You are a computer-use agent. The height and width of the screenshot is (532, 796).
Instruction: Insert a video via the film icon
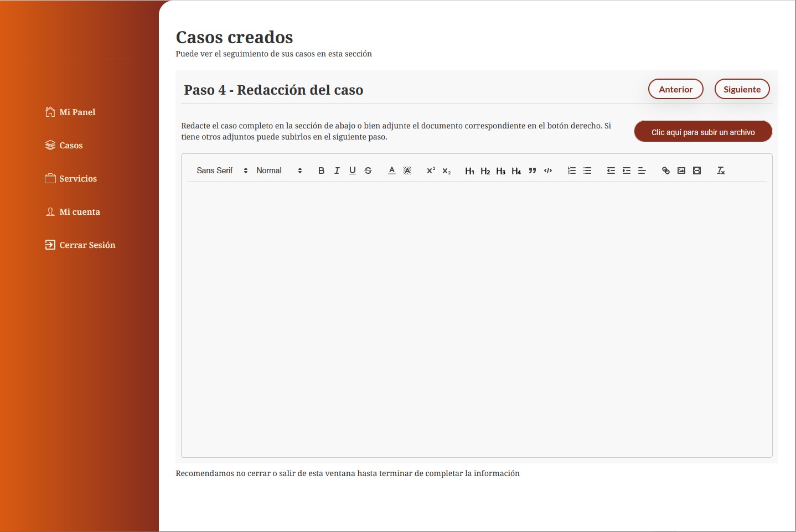coord(697,171)
